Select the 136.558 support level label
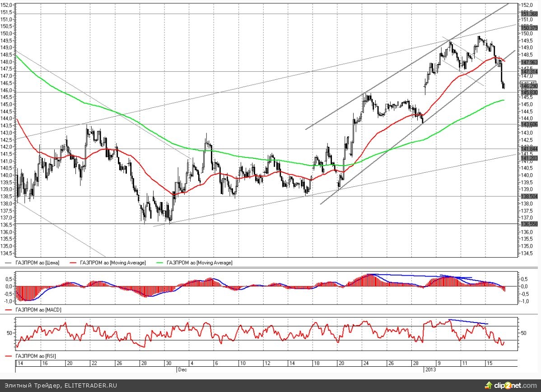The height and width of the screenshot is (392, 541). (x=528, y=224)
